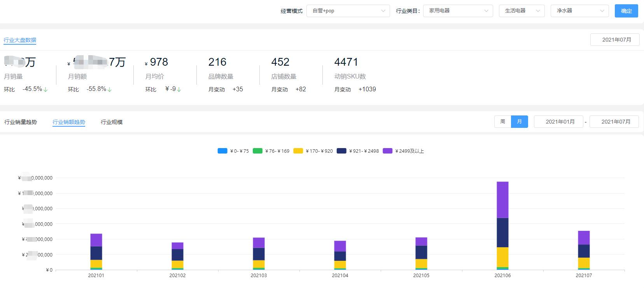
Task: Click the 202106 purple bar segment
Action: (502, 200)
